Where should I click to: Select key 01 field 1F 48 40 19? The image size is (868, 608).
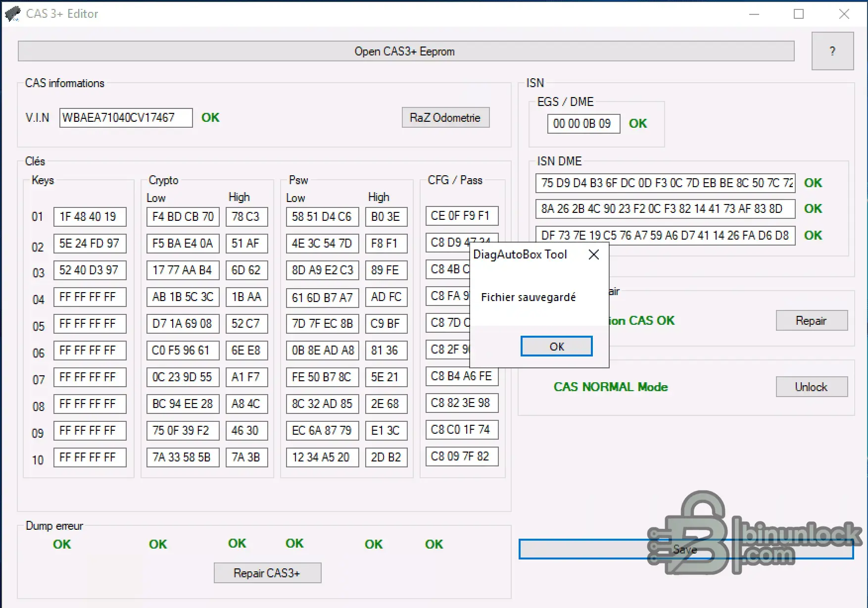90,217
